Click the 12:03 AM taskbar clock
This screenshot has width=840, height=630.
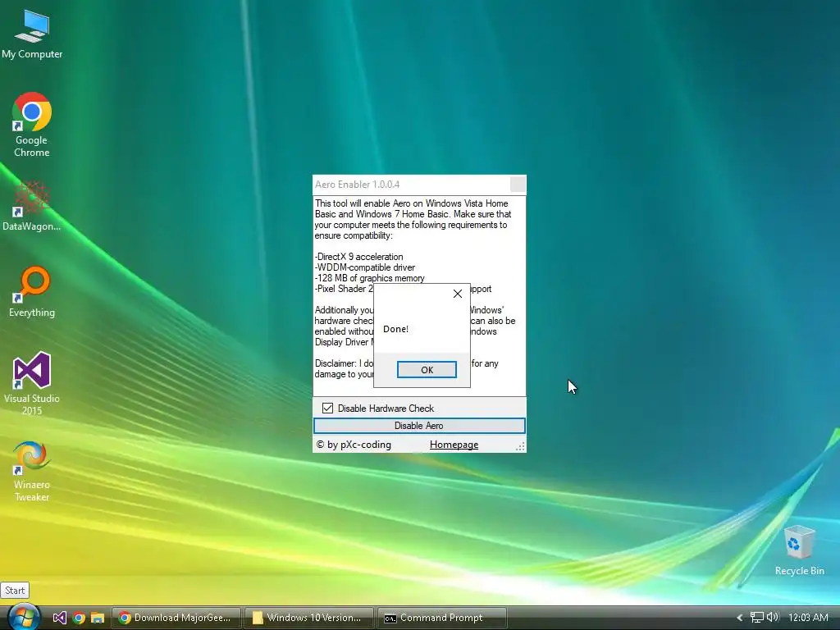808,618
